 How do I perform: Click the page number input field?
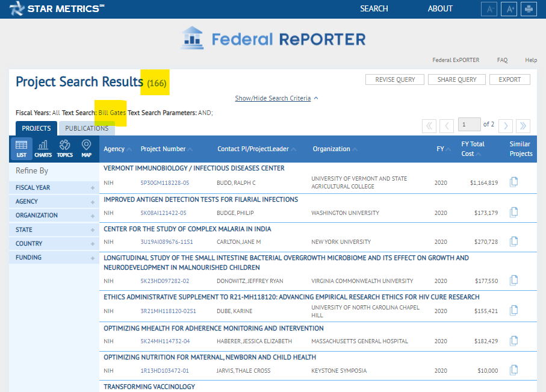469,125
